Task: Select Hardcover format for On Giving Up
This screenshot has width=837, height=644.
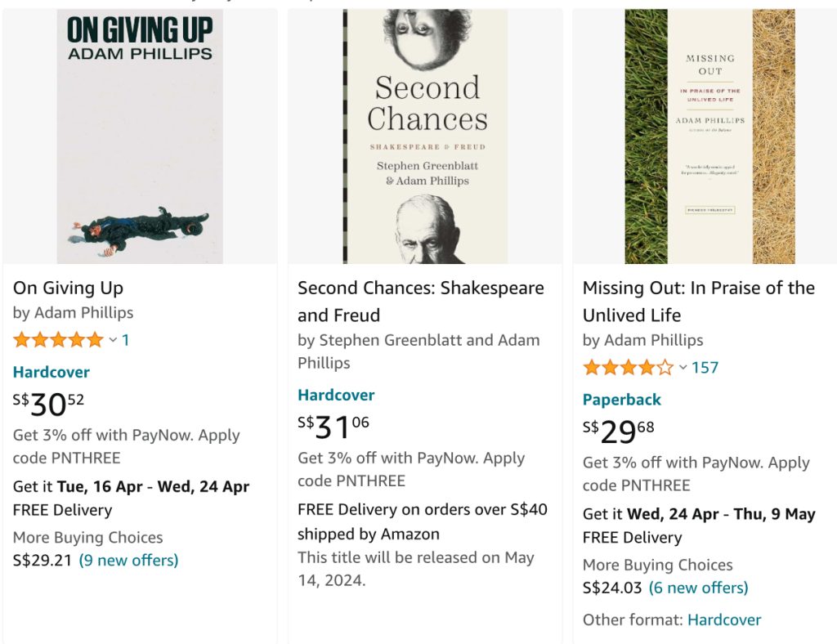Action: 51,372
